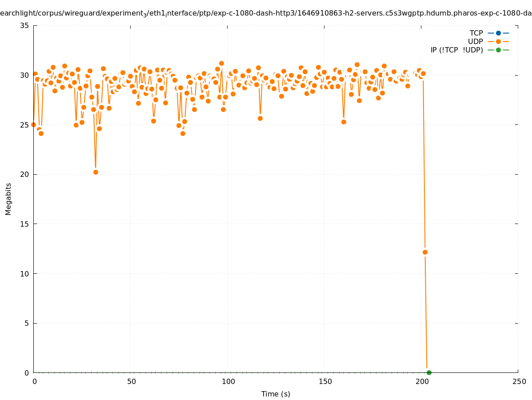Select the lowest UDP dip near 20 Megabits

tap(96, 172)
